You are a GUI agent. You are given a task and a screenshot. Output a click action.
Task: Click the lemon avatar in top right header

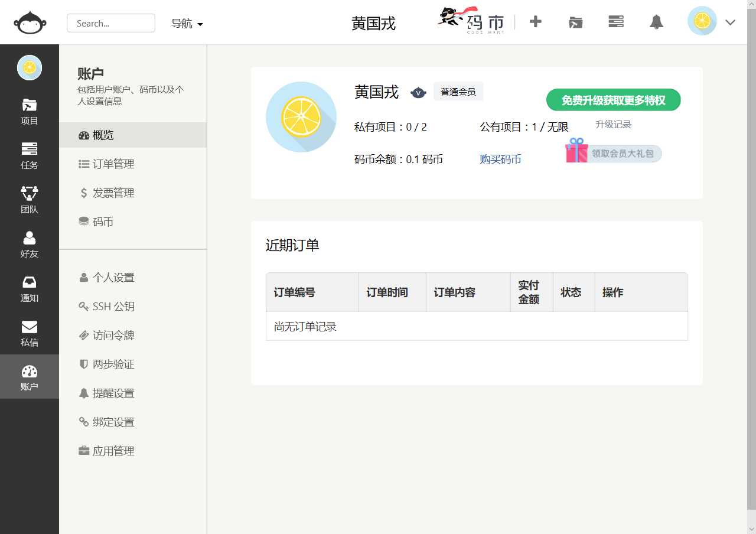coord(702,21)
